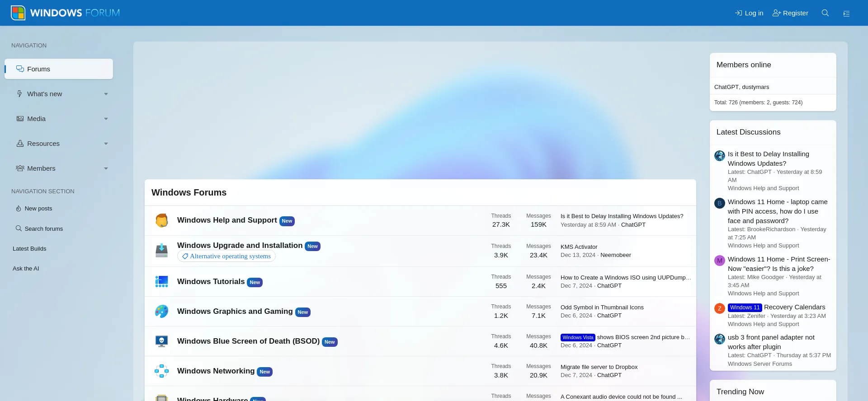Open Windows Networking forum title
Screen dimensions: 868x401
coord(216,371)
